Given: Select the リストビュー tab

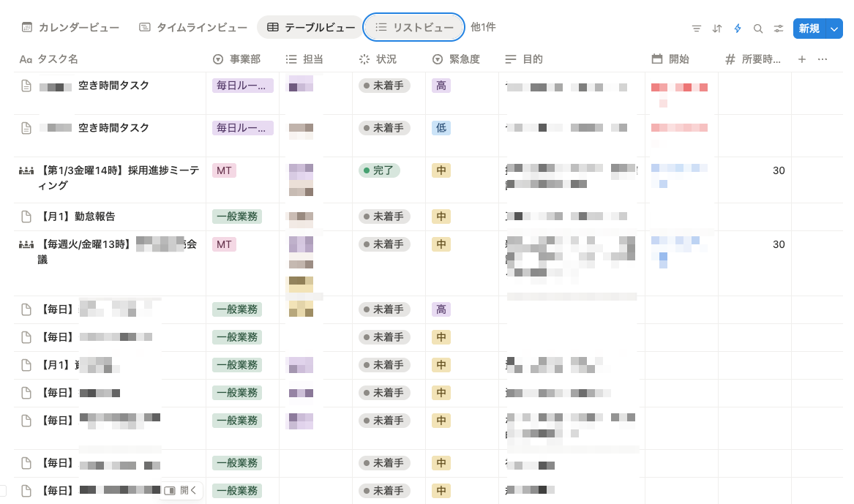Looking at the screenshot, I should [x=414, y=27].
